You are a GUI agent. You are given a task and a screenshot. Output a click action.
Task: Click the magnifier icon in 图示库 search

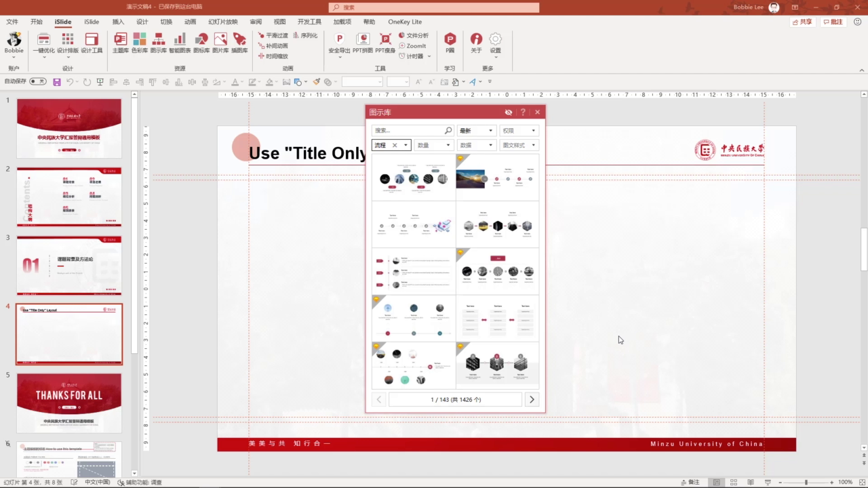[x=448, y=130]
